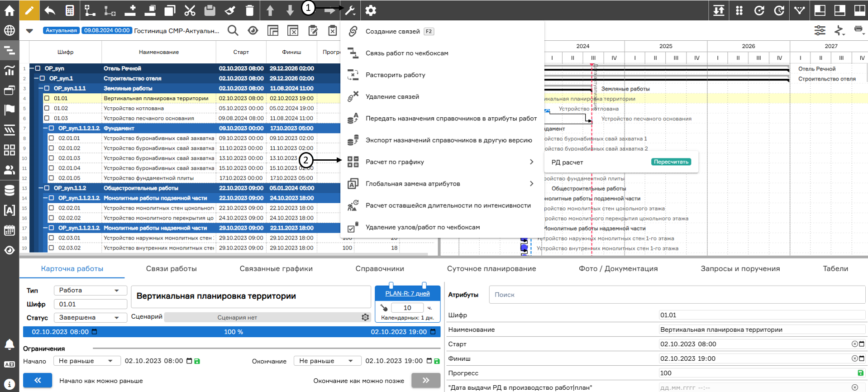The height and width of the screenshot is (392, 868).
Task: Click the 100 % progress bar
Action: [x=232, y=332]
